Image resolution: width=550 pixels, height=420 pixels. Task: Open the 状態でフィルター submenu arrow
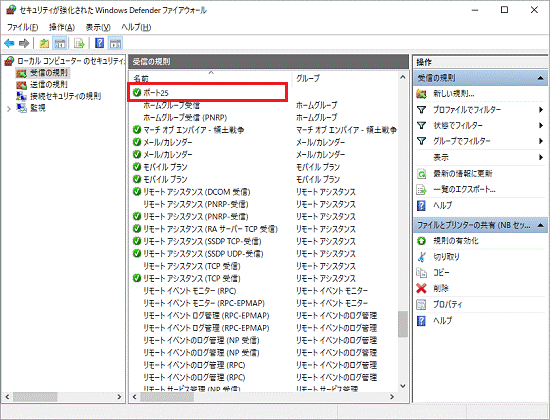click(x=541, y=125)
